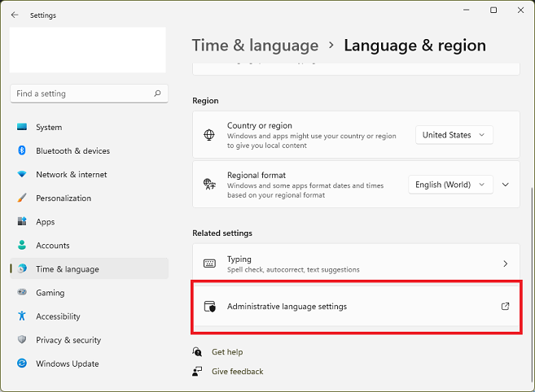Open the United States country dropdown
This screenshot has height=392, width=535.
pyautogui.click(x=454, y=135)
